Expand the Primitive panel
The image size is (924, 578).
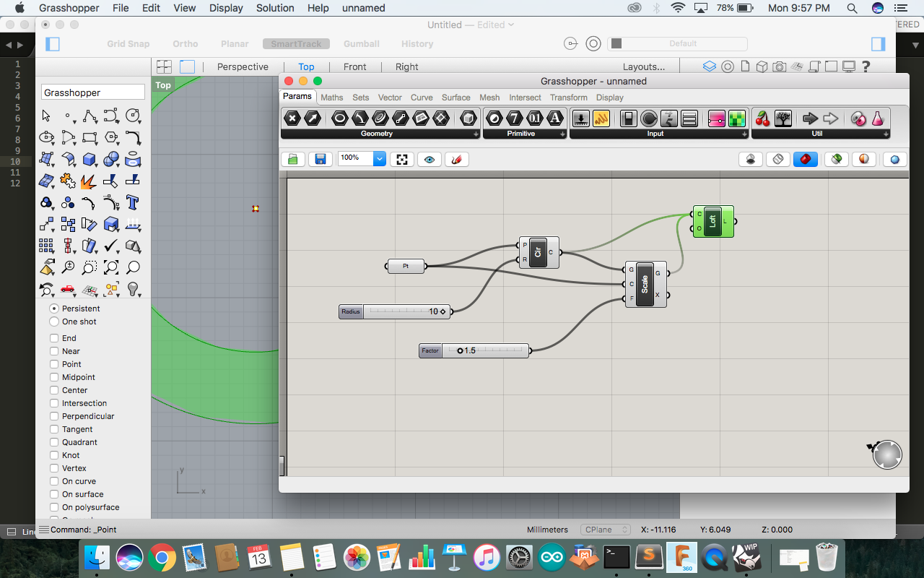(562, 134)
